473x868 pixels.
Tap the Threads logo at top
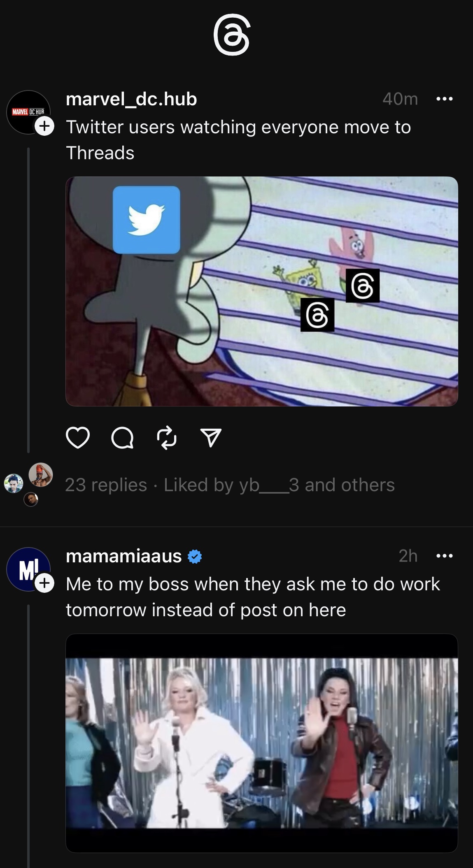pyautogui.click(x=232, y=35)
